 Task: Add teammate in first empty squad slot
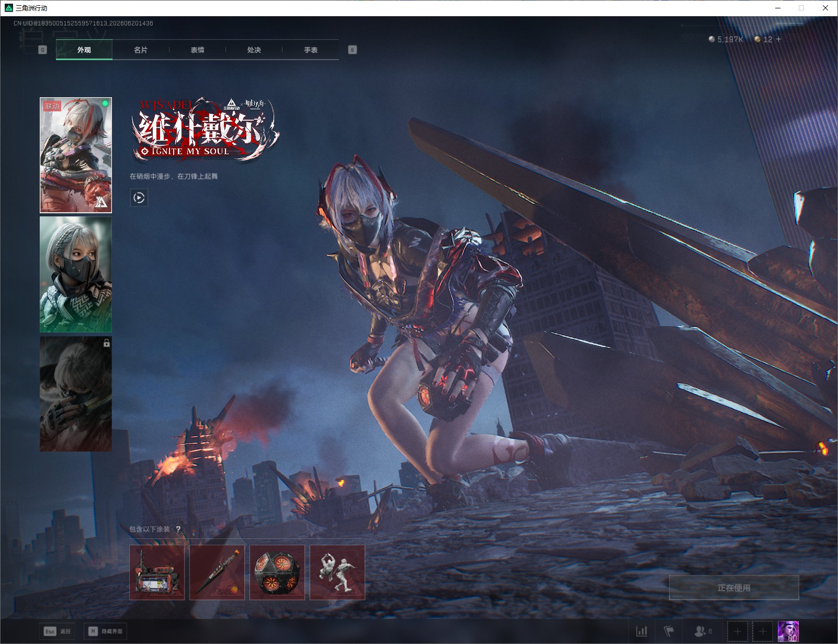(x=737, y=631)
